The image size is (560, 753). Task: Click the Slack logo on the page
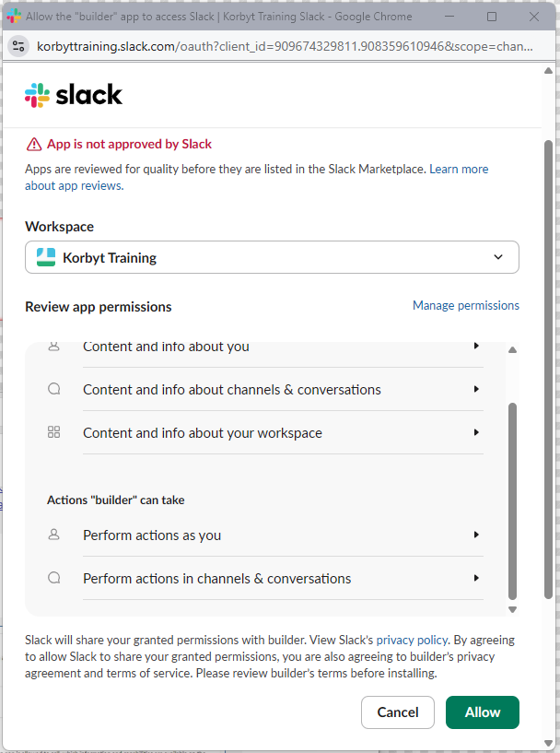pos(74,95)
